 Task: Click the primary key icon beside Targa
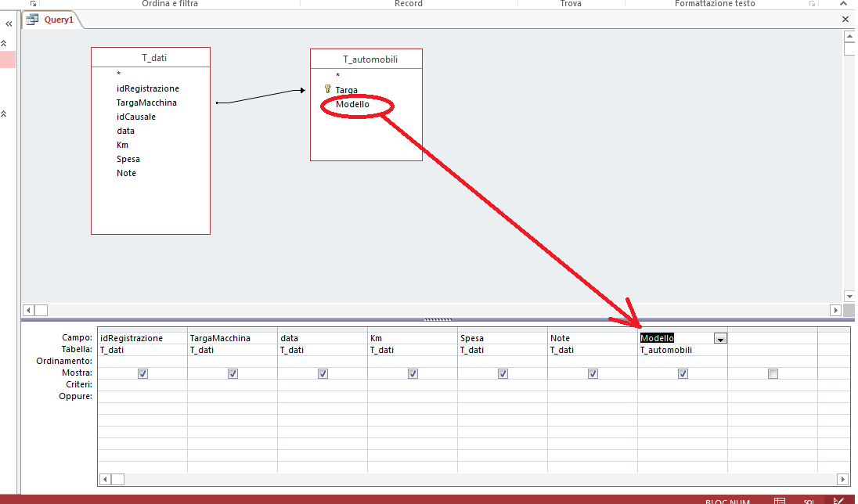(x=328, y=89)
